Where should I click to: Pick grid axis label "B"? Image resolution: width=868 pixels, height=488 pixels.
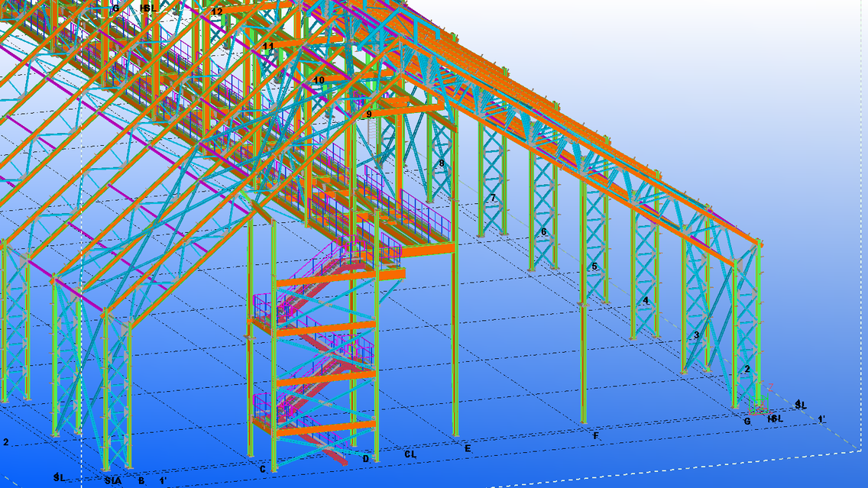click(x=141, y=481)
